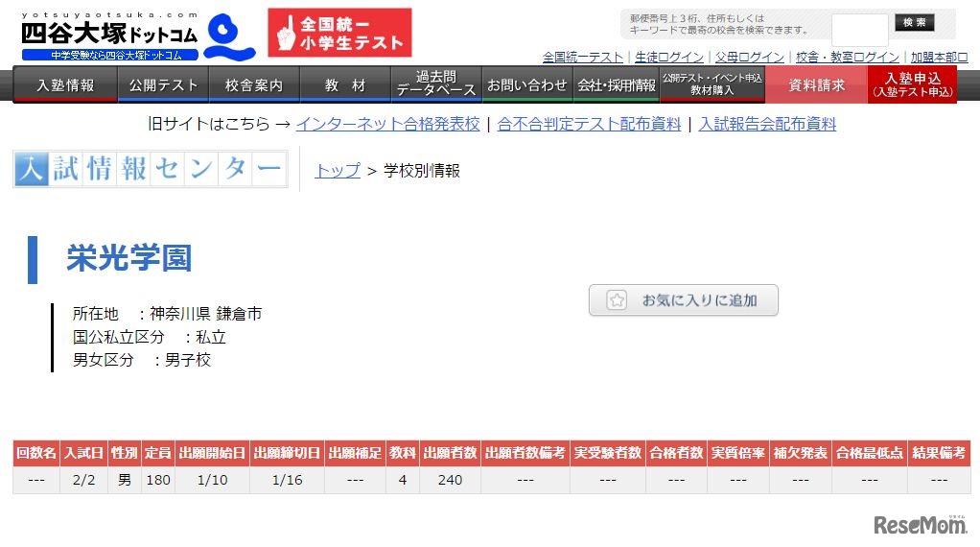Viewport: 980px width, 547px height.
Task: Click the 240 applicants cell
Action: point(450,480)
